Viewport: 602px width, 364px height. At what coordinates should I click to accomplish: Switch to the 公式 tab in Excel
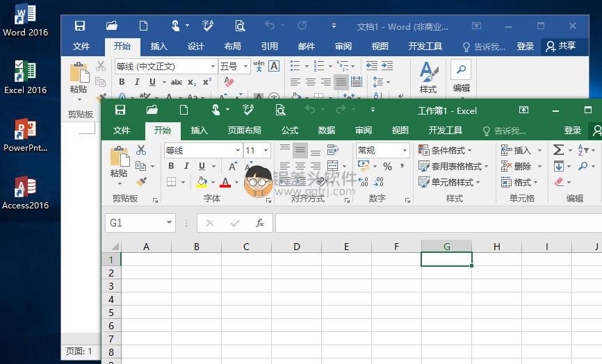click(290, 131)
